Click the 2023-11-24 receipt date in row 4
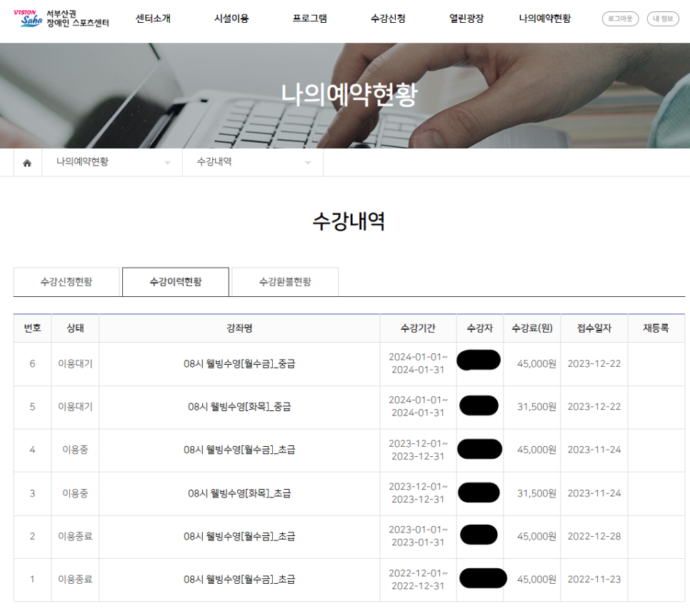This screenshot has height=616, width=690. (594, 450)
